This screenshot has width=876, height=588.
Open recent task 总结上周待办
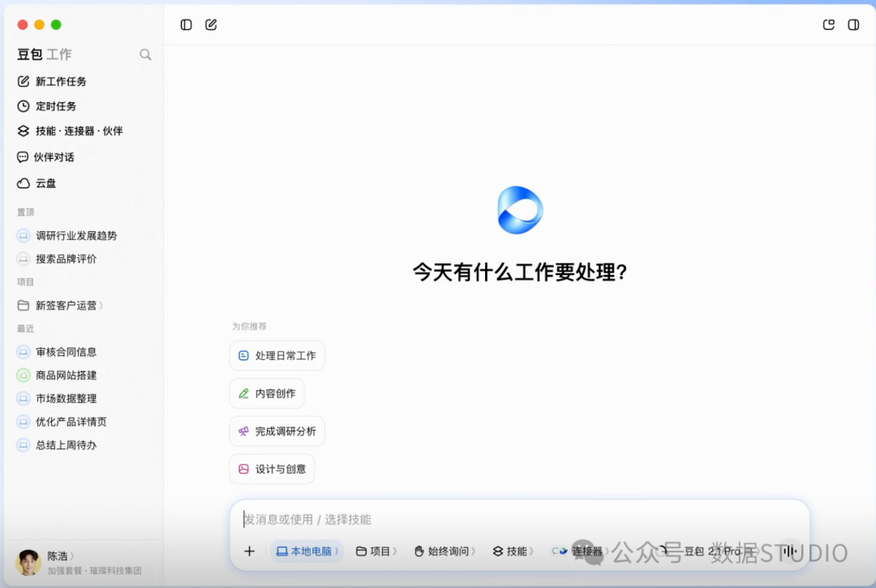(x=66, y=445)
